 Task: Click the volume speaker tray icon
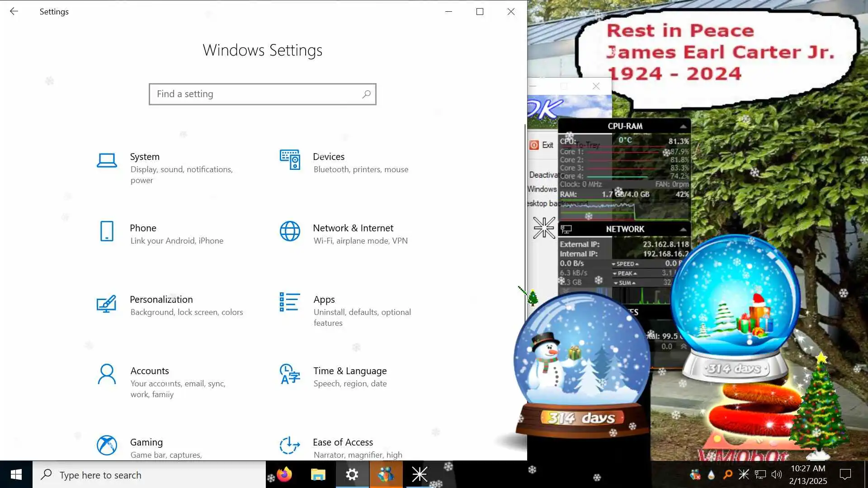[x=777, y=474]
